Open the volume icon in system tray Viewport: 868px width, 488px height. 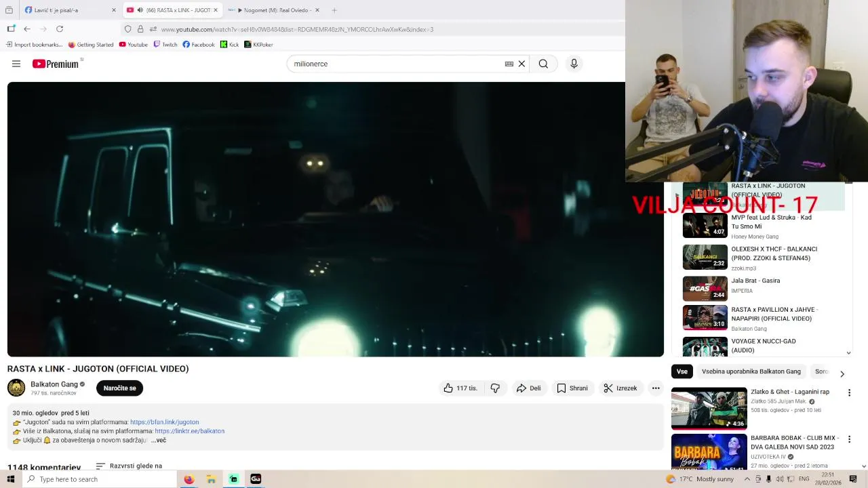click(x=778, y=479)
